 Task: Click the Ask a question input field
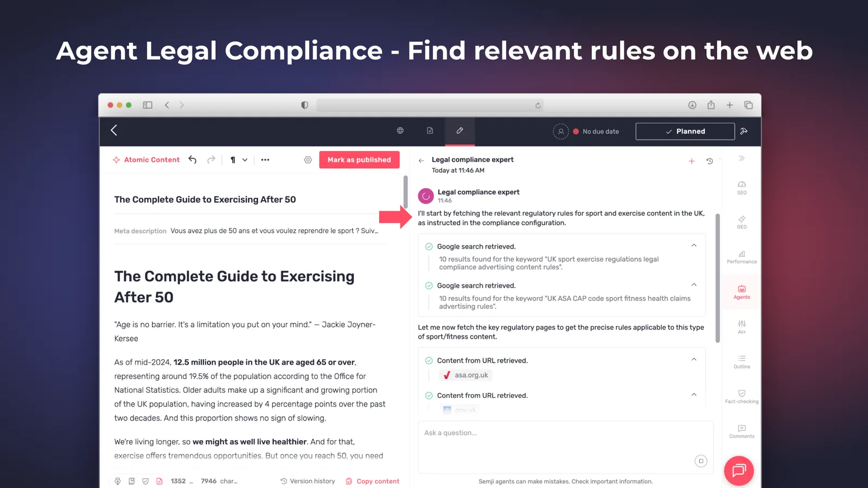(x=565, y=447)
